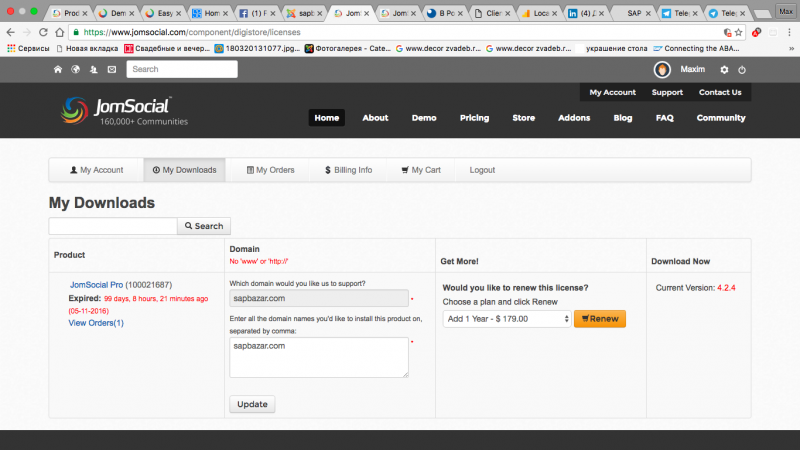Click the supported domain field sapbazar.com
The image size is (800, 450).
click(319, 298)
